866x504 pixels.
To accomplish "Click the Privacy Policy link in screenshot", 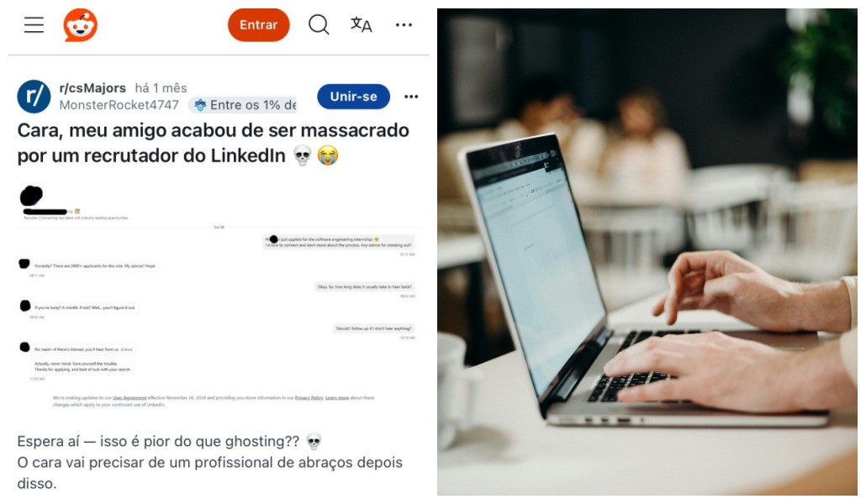I will point(309,397).
